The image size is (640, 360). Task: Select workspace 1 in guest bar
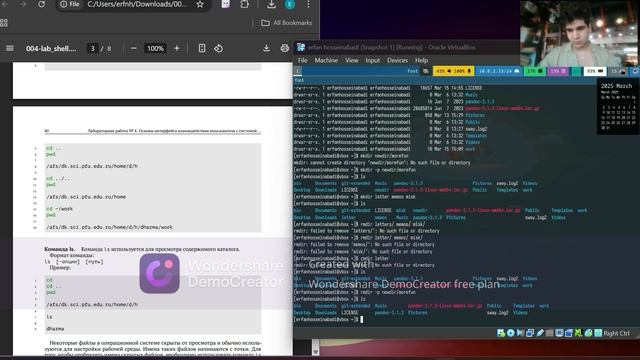pos(298,71)
